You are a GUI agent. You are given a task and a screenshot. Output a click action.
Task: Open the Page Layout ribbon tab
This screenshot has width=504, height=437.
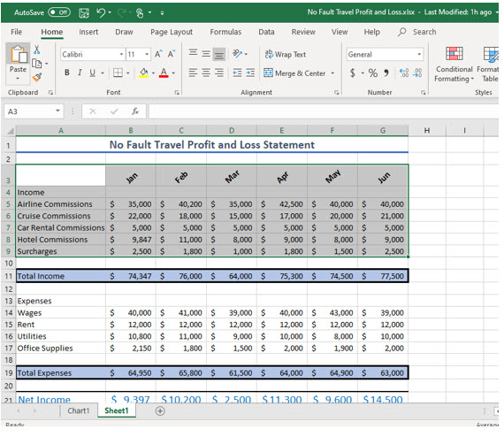coord(172,32)
